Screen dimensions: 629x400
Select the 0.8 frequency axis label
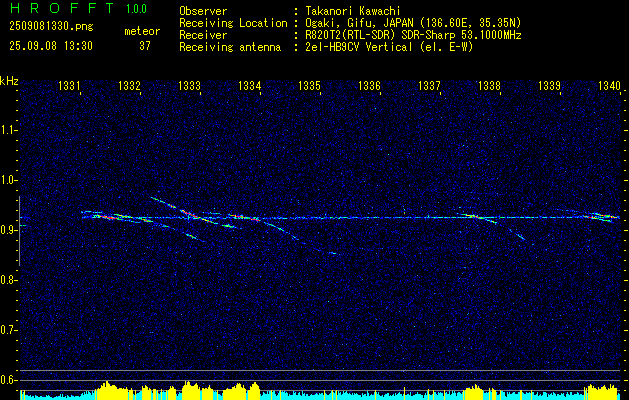pyautogui.click(x=7, y=280)
